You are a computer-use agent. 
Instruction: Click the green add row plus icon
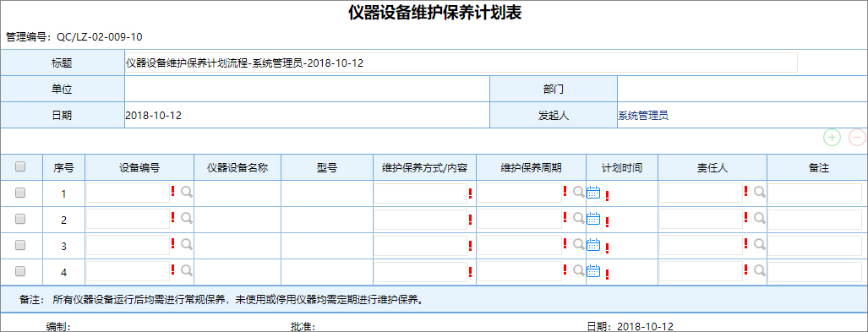832,137
